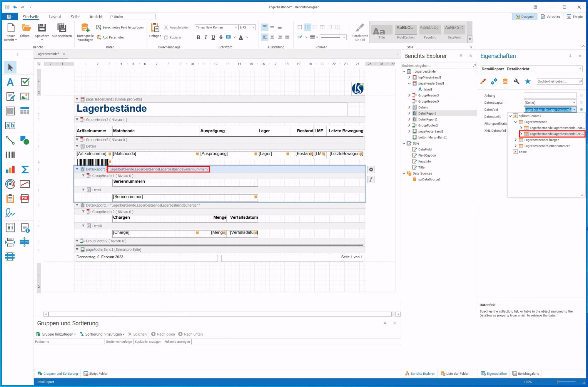Toggle italic text formatting
This screenshot has height=387, width=588.
[206, 37]
